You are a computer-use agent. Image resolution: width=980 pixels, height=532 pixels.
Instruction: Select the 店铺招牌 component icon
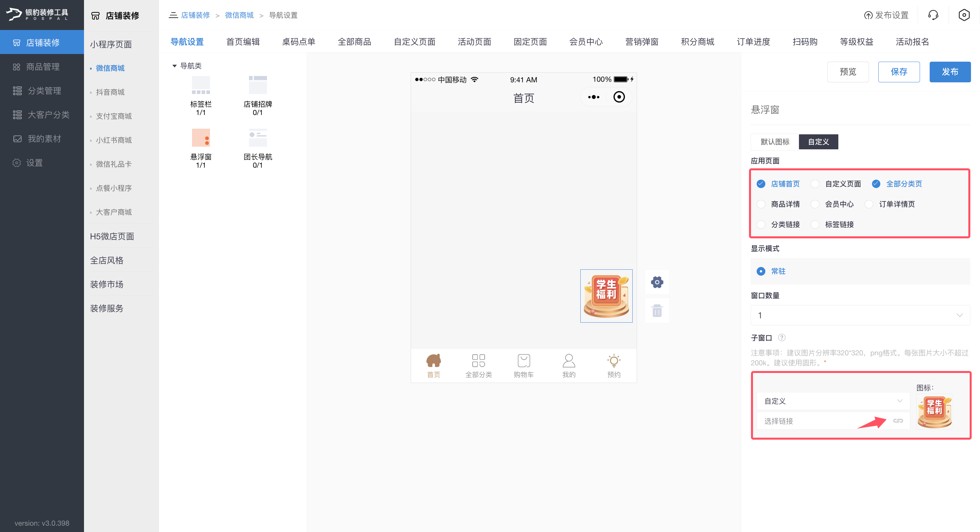[x=258, y=85]
